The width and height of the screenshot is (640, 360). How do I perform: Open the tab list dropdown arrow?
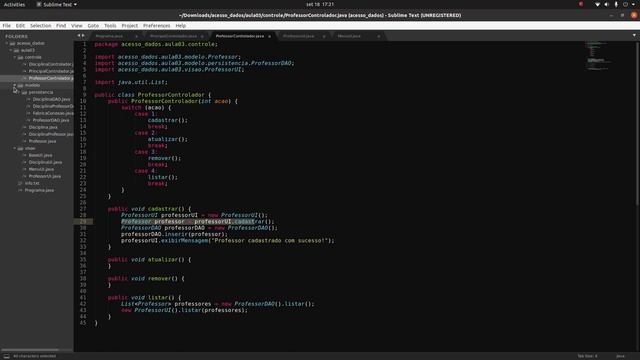pyautogui.click(x=634, y=36)
